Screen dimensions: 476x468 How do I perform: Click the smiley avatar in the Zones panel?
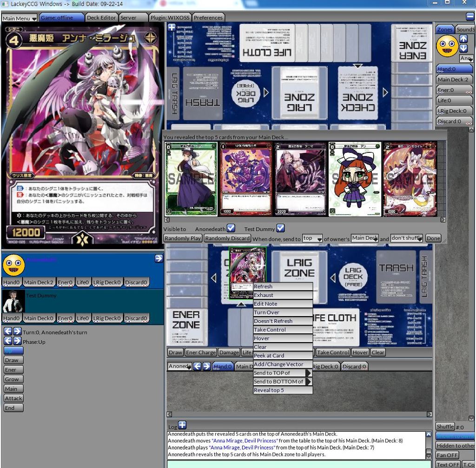click(447, 46)
